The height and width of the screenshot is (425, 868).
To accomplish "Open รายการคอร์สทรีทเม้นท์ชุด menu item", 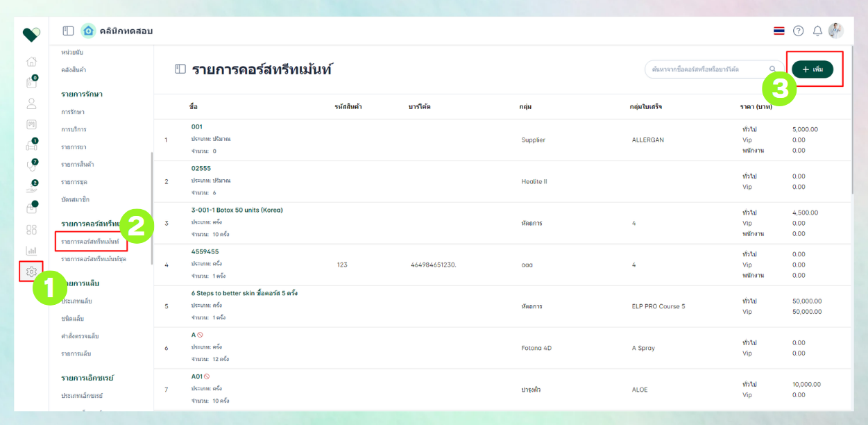I will [x=94, y=259].
